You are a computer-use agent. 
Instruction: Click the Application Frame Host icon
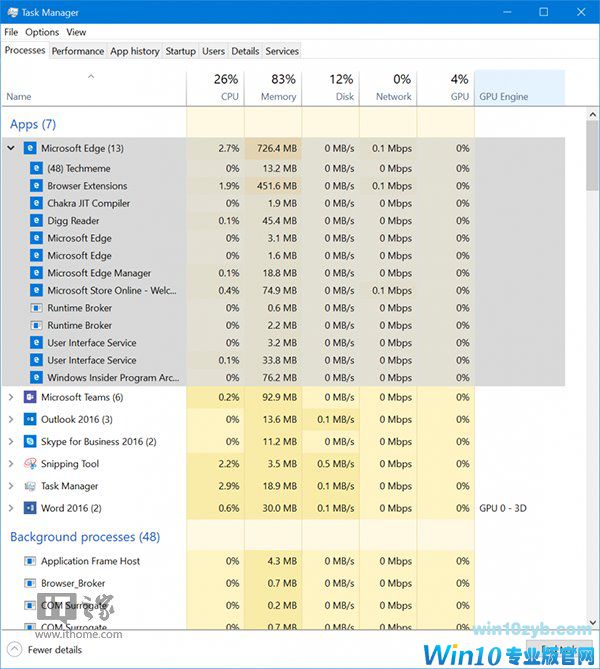click(30, 561)
